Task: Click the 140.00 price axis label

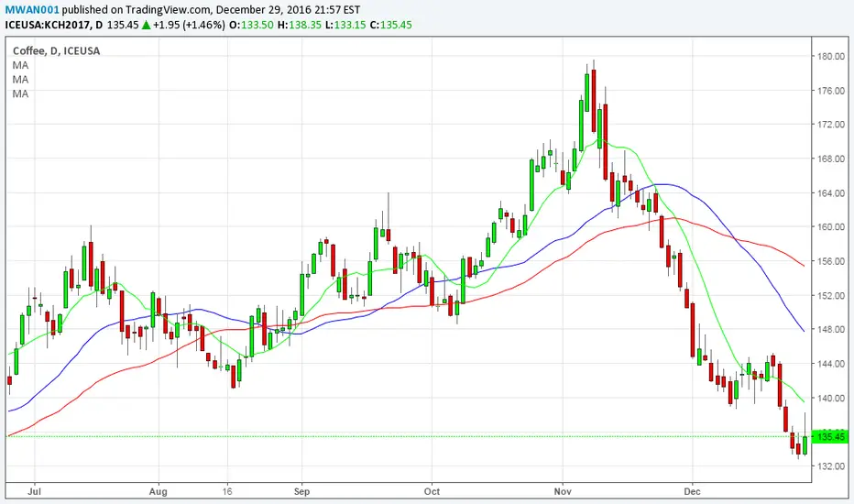Action: coord(831,398)
